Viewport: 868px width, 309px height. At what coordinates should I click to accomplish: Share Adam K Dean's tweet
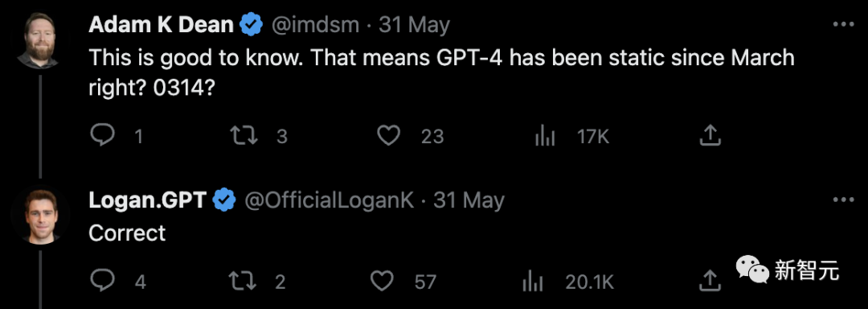pyautogui.click(x=710, y=135)
